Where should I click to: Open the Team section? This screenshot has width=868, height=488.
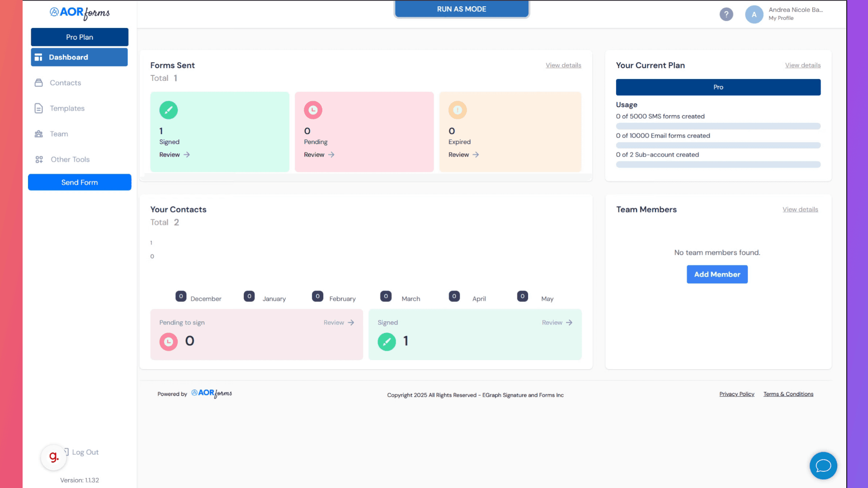[59, 134]
